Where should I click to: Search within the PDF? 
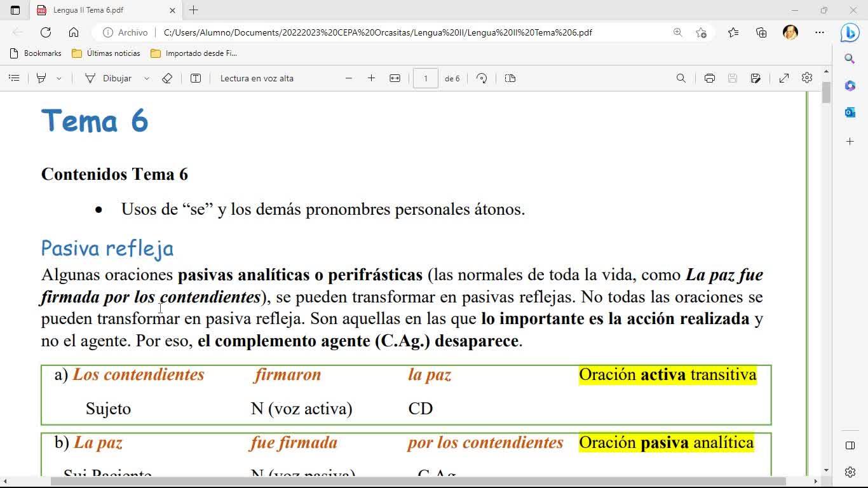click(681, 78)
